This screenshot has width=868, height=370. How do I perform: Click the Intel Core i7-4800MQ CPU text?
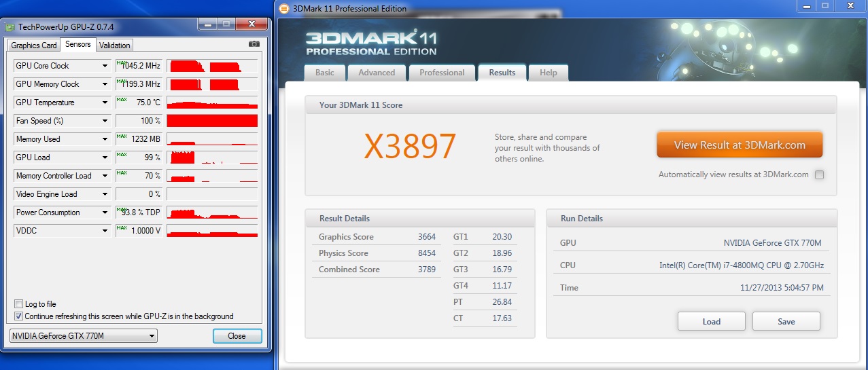point(741,265)
